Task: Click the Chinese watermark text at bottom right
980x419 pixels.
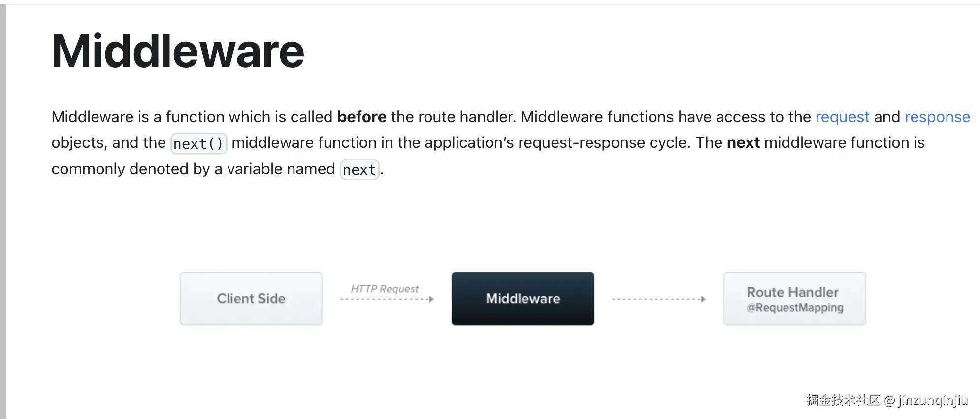Action: (x=843, y=400)
